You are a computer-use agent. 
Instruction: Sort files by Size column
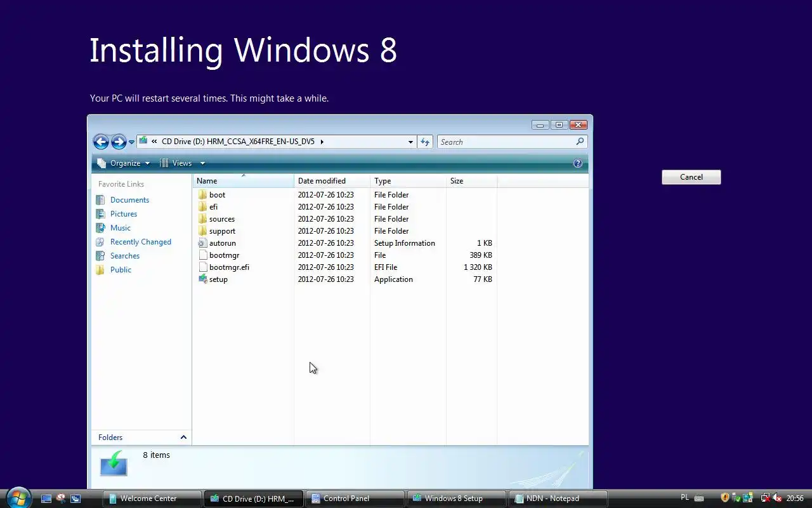472,181
